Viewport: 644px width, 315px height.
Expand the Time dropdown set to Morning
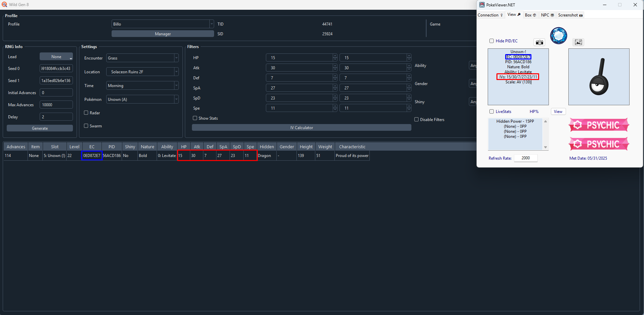pyautogui.click(x=143, y=85)
